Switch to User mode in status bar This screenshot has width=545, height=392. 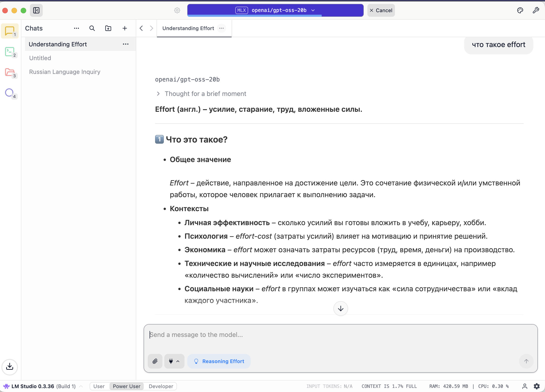coord(99,386)
